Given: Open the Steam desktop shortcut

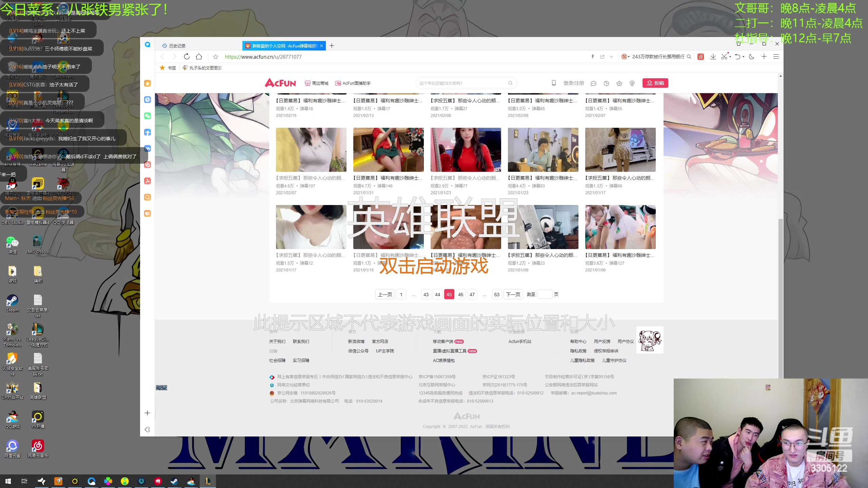Looking at the screenshot, I should (13, 303).
